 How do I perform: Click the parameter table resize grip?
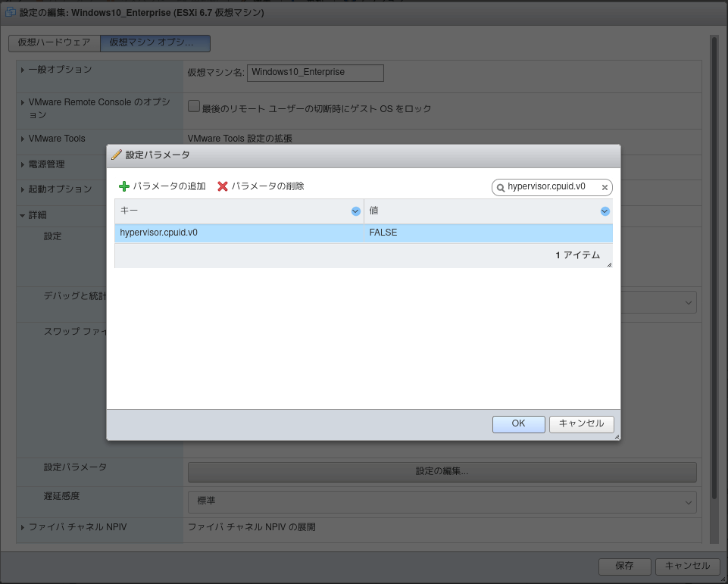(609, 264)
